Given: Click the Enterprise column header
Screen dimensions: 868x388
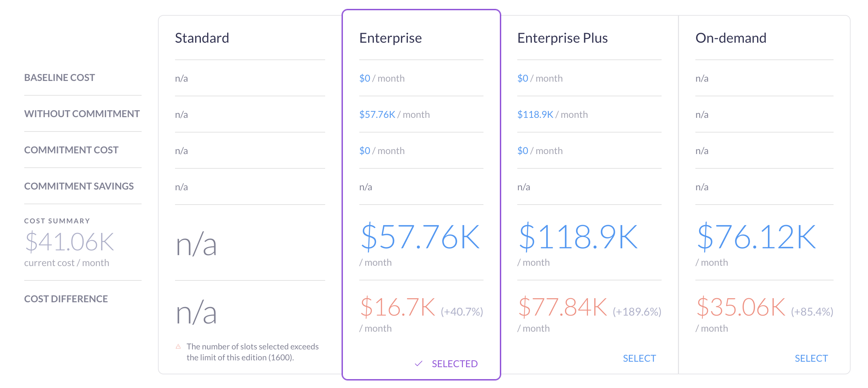Looking at the screenshot, I should tap(390, 38).
